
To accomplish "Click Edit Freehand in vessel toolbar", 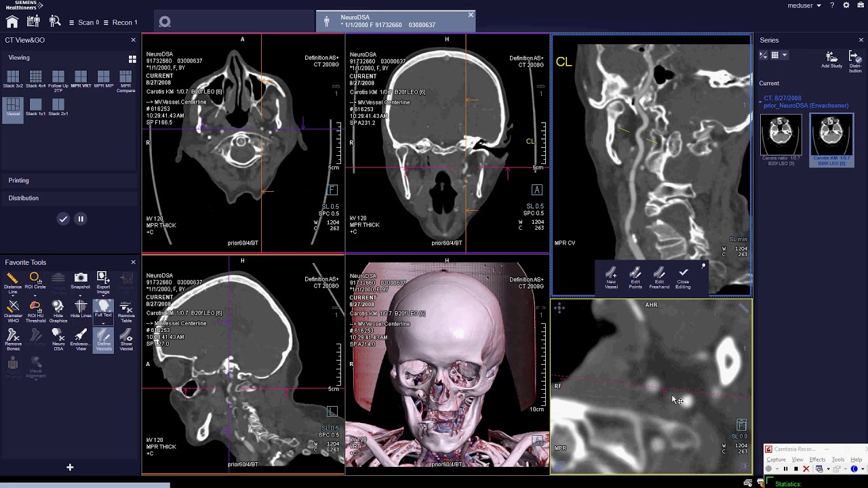I will [658, 278].
